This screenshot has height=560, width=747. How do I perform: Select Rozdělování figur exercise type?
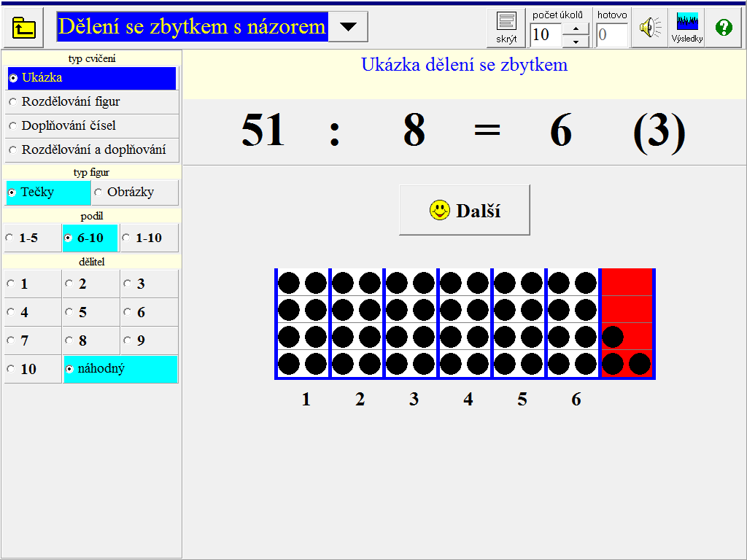pyautogui.click(x=91, y=102)
